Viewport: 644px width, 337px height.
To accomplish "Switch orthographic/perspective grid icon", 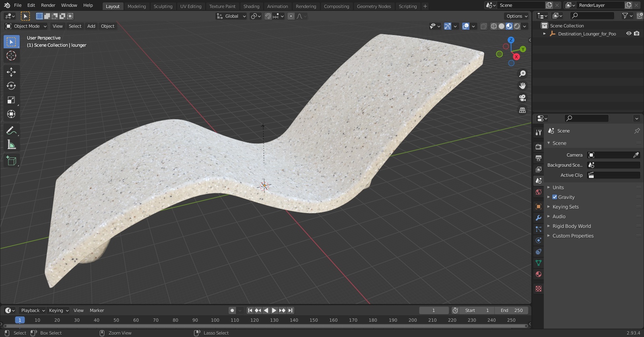I will point(522,110).
